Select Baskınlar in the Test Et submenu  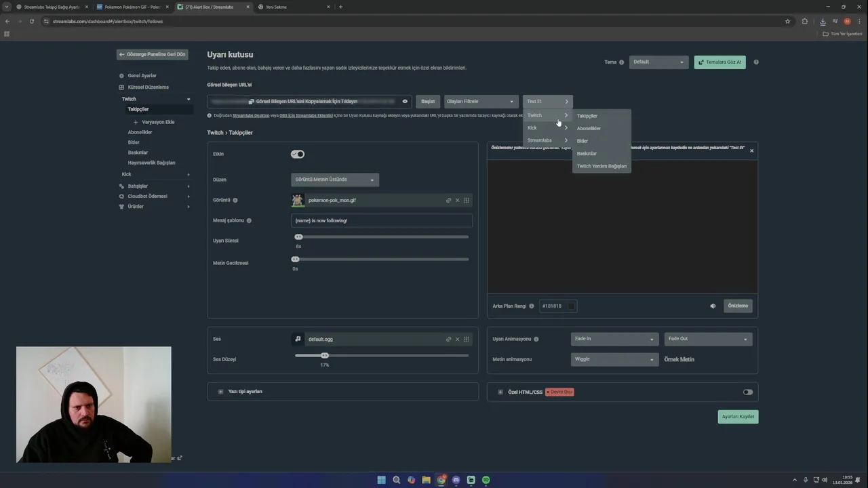(587, 154)
